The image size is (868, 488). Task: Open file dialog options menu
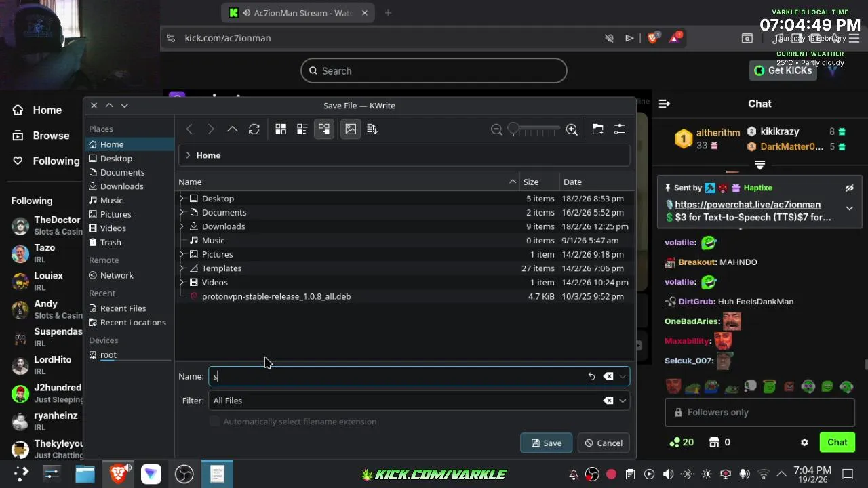coord(619,129)
